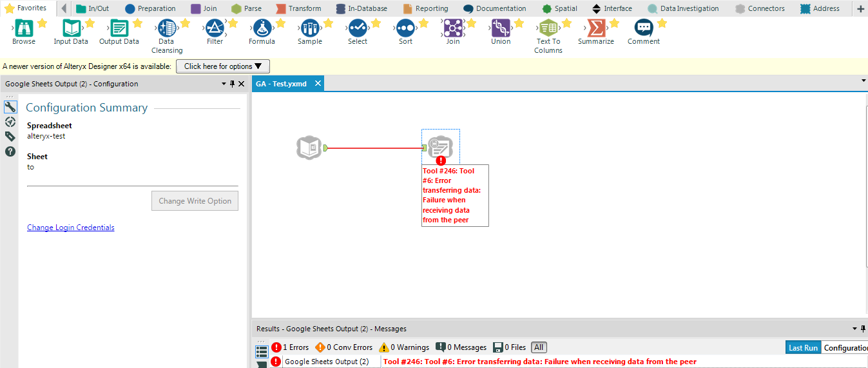Select the Data Cleansing tool icon

tap(167, 28)
